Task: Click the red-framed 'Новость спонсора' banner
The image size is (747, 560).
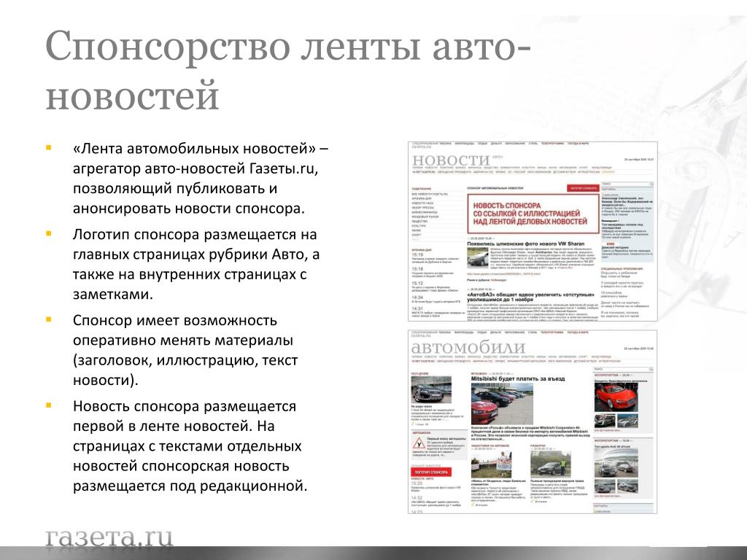Action: pos(533,214)
